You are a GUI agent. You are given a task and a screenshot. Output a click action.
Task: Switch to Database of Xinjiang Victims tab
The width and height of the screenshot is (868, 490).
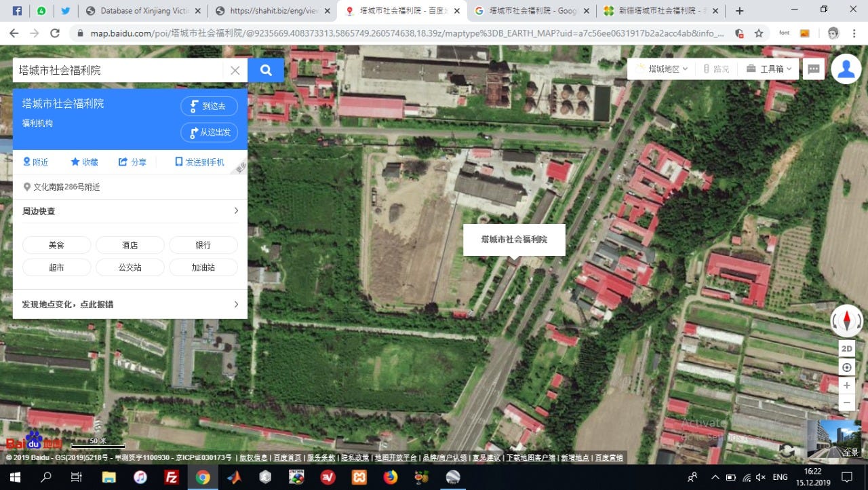point(144,11)
